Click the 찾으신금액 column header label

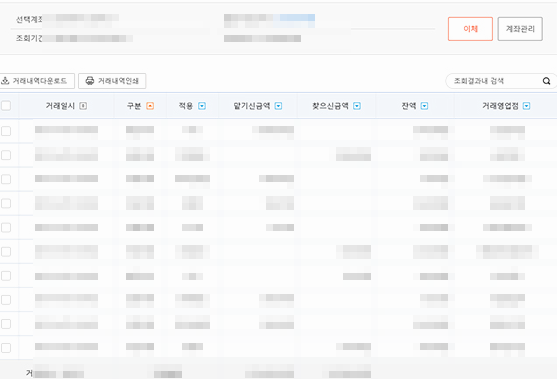coord(330,106)
